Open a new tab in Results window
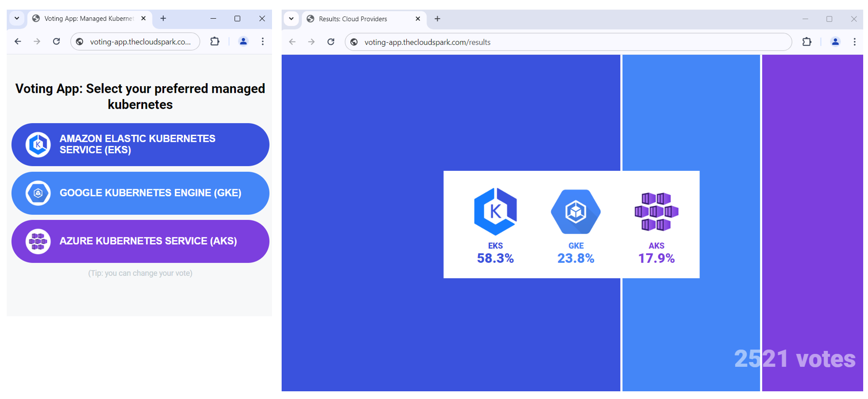The image size is (868, 399). [437, 19]
